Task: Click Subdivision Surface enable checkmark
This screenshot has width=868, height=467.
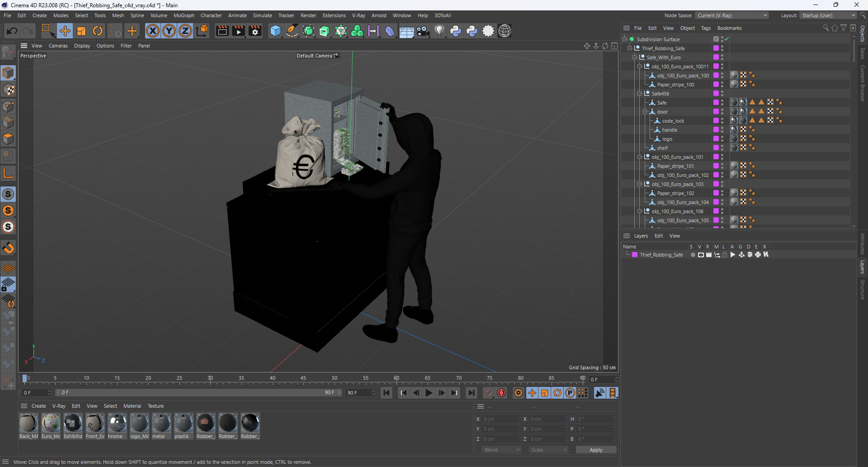Action: [726, 39]
